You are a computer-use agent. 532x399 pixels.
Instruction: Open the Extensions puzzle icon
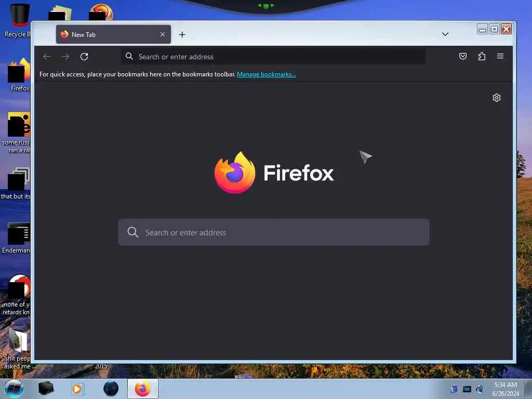point(482,56)
